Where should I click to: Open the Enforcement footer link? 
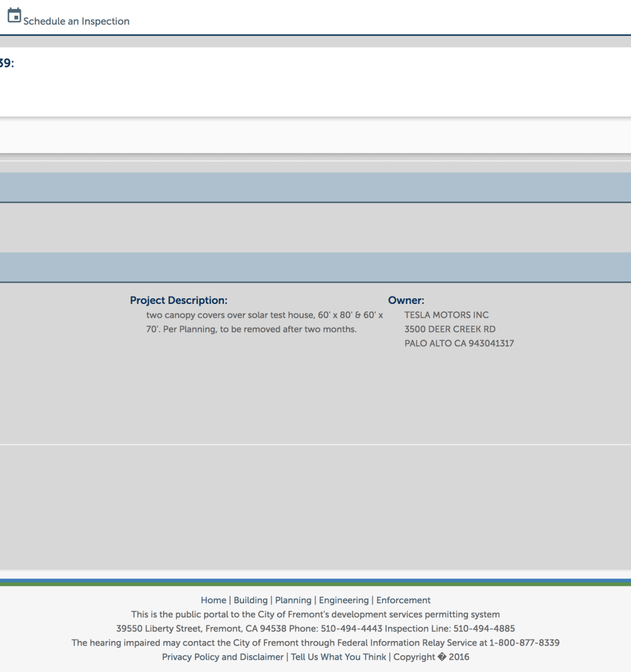[x=403, y=600]
